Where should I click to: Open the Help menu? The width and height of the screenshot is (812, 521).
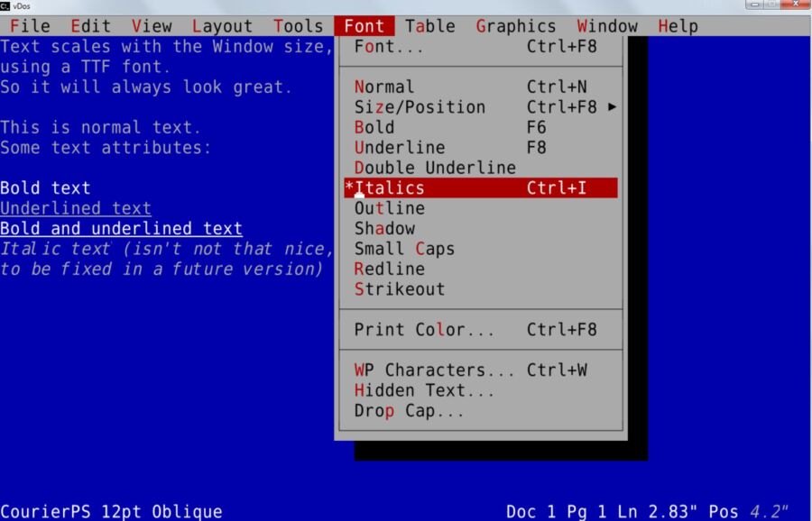pos(678,26)
